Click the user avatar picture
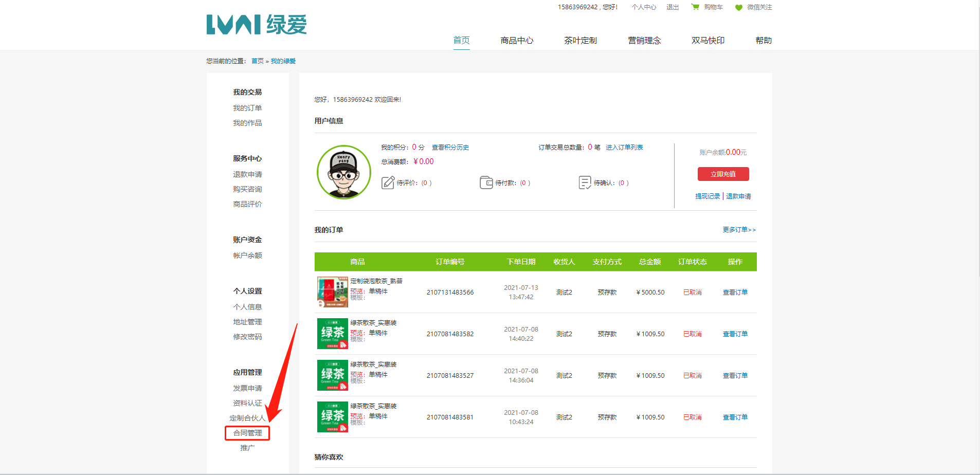 coord(343,172)
